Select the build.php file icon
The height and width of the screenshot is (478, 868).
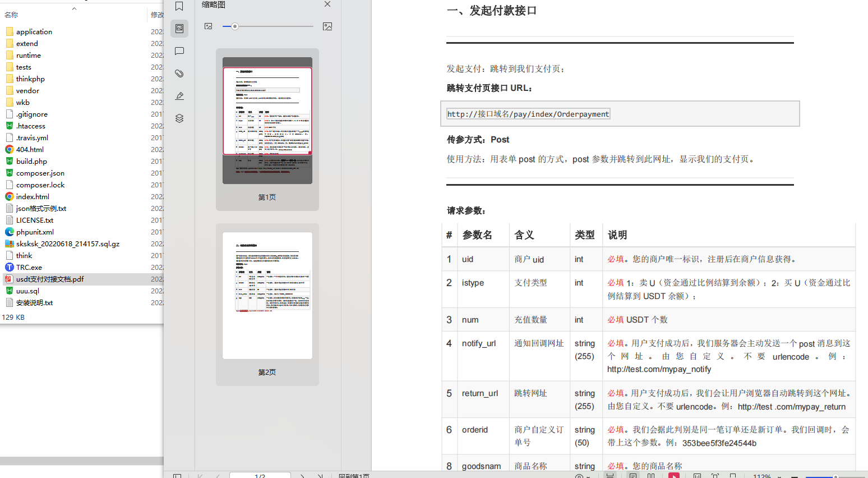tap(10, 162)
